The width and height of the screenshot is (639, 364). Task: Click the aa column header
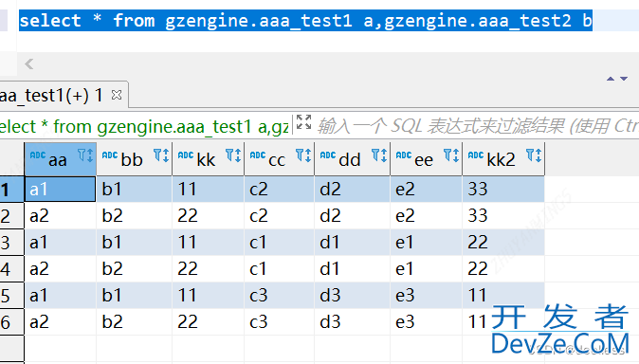(x=61, y=159)
